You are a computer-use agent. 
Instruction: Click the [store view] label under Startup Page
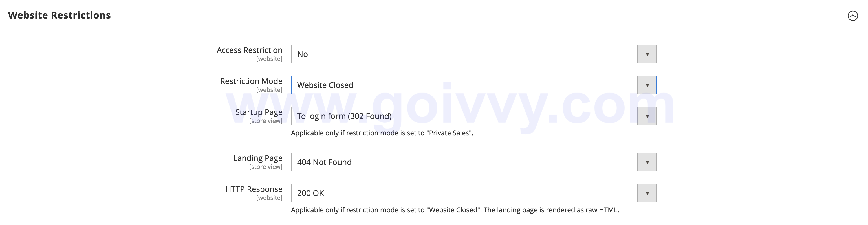pyautogui.click(x=266, y=121)
